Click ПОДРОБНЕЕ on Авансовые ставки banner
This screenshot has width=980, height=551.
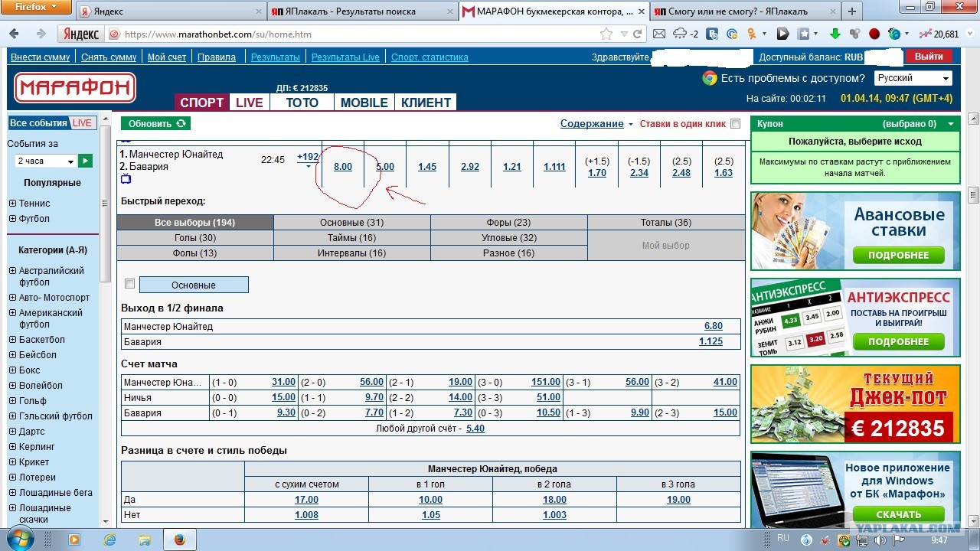(899, 255)
